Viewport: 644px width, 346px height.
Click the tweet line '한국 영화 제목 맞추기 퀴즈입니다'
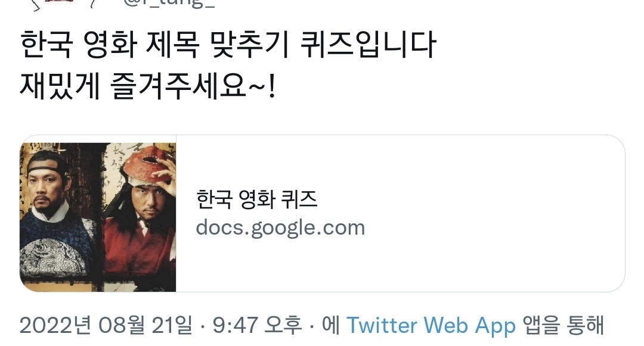[x=228, y=45]
